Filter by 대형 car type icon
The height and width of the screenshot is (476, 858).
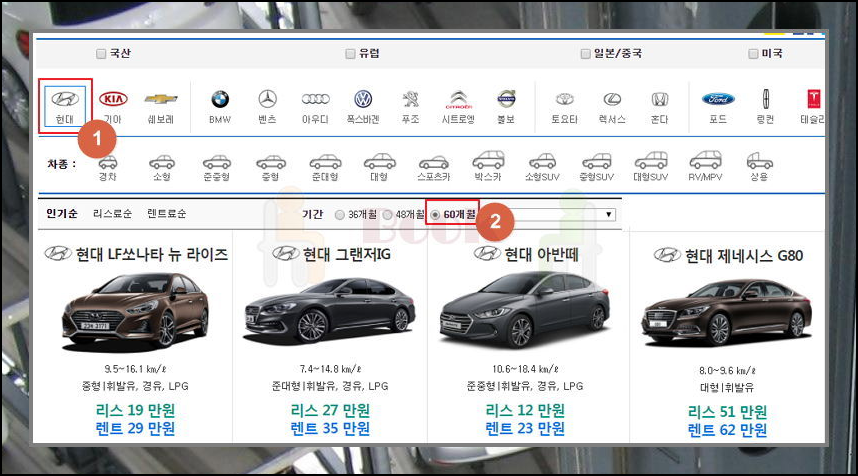tap(380, 161)
